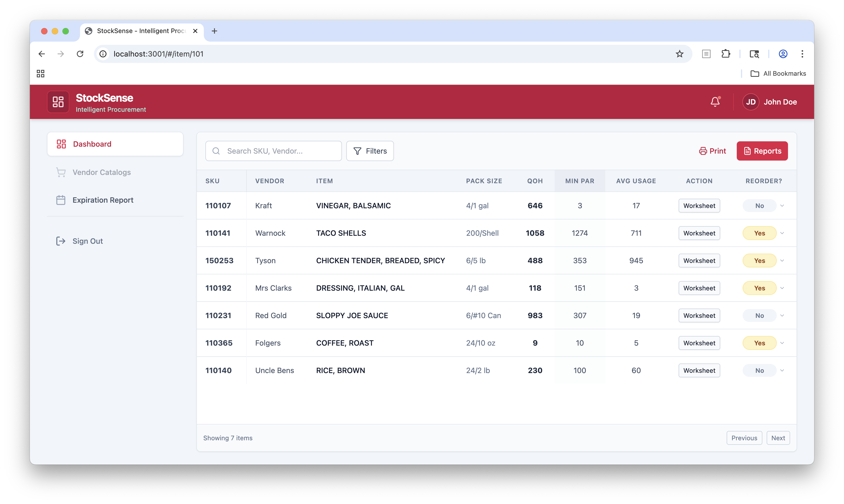The width and height of the screenshot is (844, 504).
Task: Select the StockSense logo icon
Action: 58,102
